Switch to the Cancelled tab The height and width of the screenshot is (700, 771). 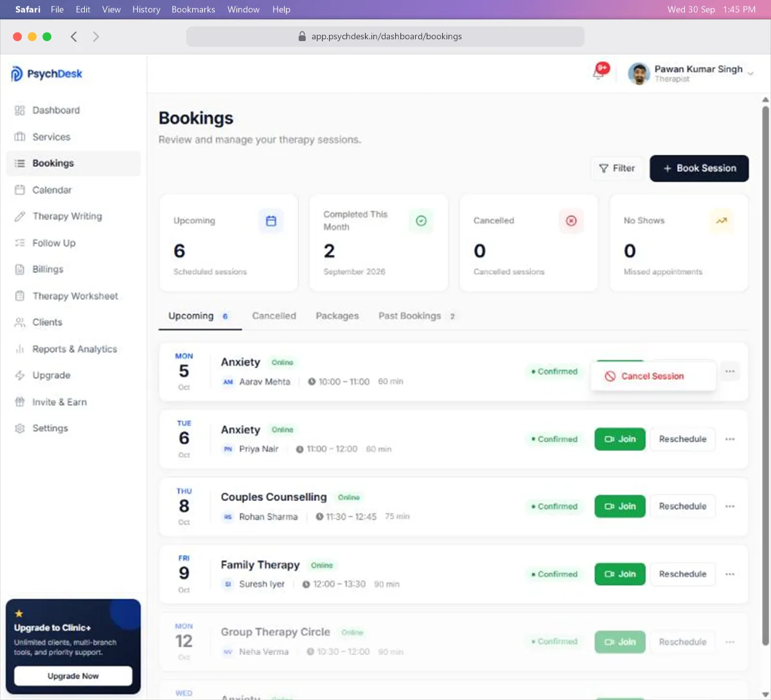[274, 316]
